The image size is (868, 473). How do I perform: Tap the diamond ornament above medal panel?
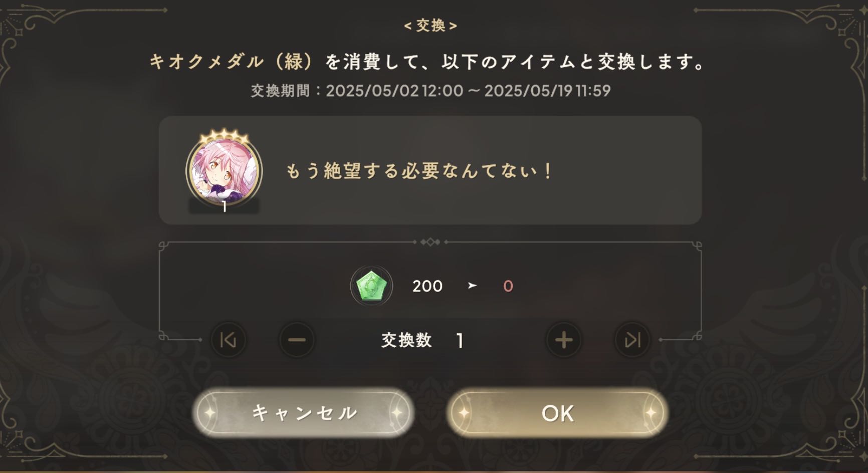(430, 242)
